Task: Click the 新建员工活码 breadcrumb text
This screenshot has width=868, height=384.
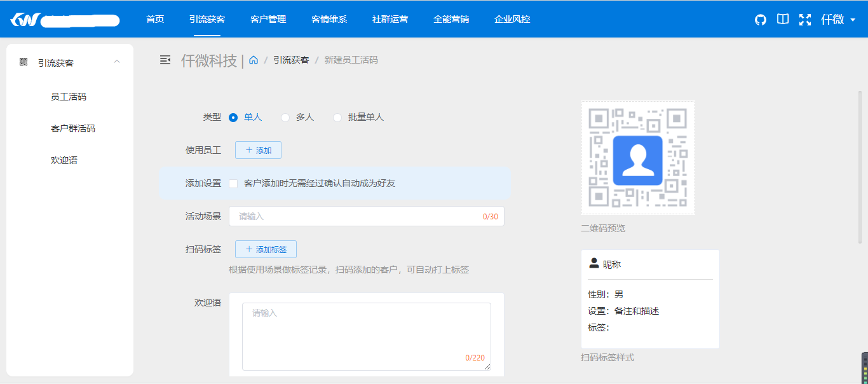Action: 351,60
